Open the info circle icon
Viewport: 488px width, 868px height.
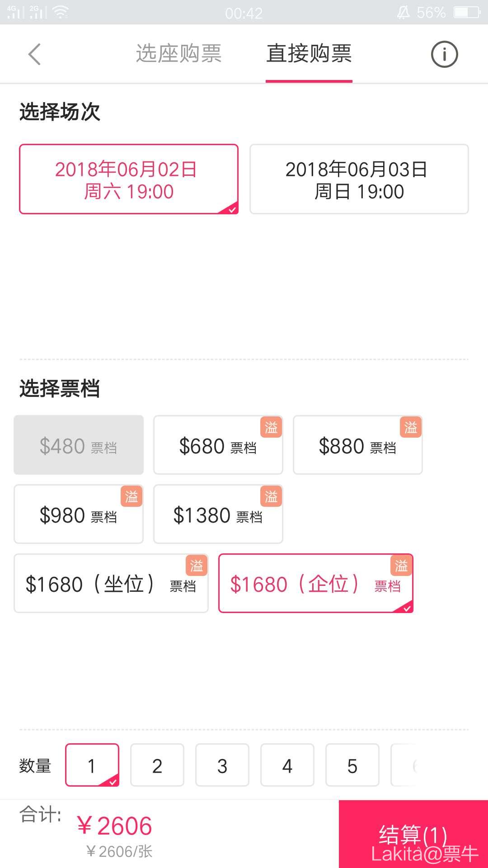(444, 55)
